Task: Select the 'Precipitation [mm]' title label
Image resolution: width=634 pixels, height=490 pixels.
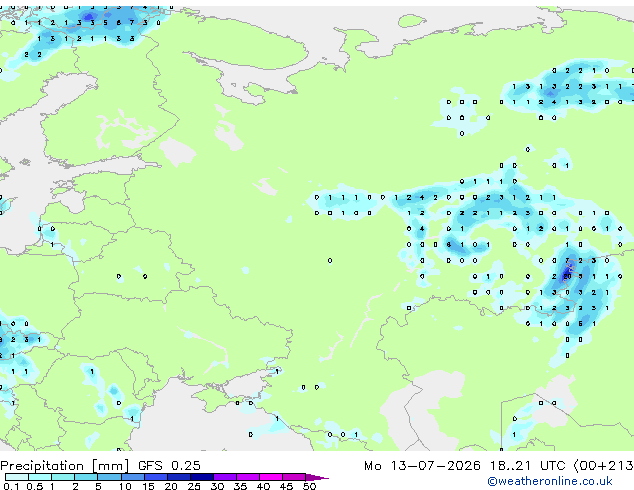Action: pyautogui.click(x=65, y=466)
